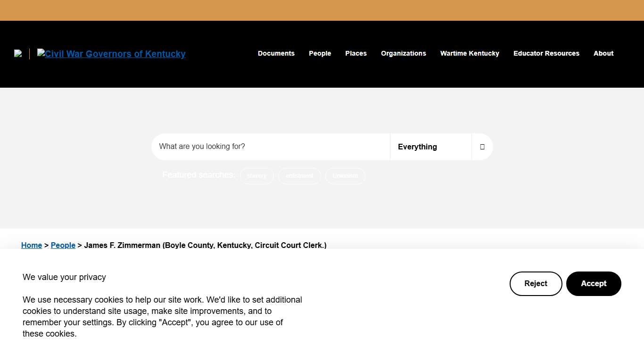
Task: Select the 'slavery' featured search tag
Action: coord(257,176)
